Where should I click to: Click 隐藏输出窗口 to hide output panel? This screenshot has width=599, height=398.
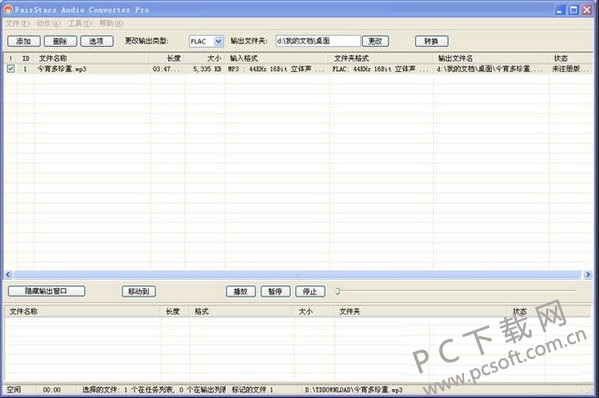(x=46, y=291)
